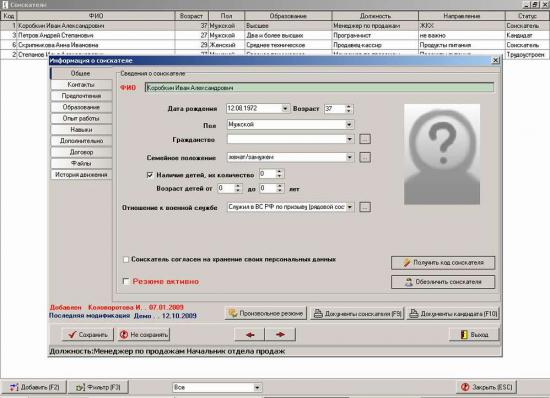Click the previous record red arrow
Viewport: 550px width, 398px height.
click(x=250, y=335)
